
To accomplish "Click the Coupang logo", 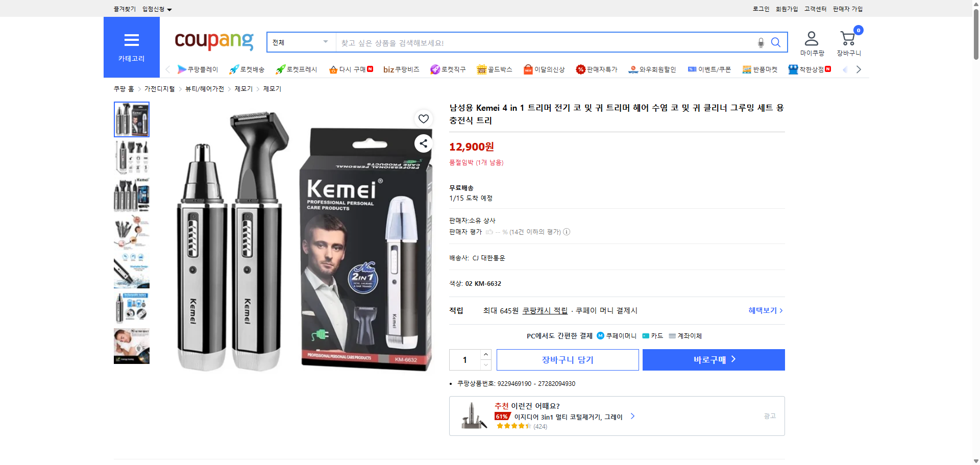I will (x=213, y=42).
